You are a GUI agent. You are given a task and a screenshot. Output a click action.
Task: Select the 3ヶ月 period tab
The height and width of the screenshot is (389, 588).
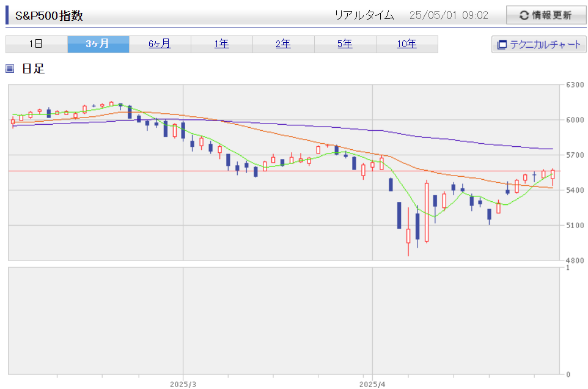pyautogui.click(x=98, y=44)
